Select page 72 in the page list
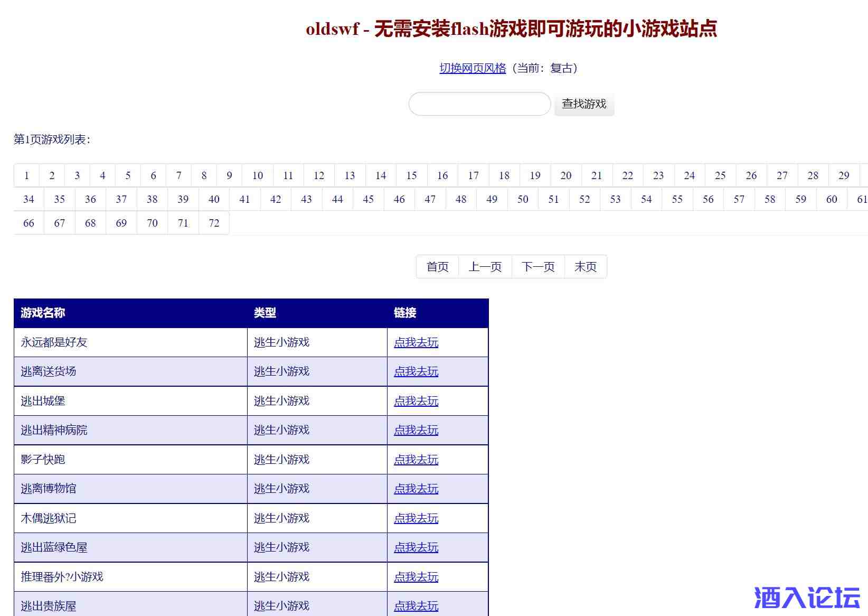This screenshot has height=616, width=868. (214, 223)
